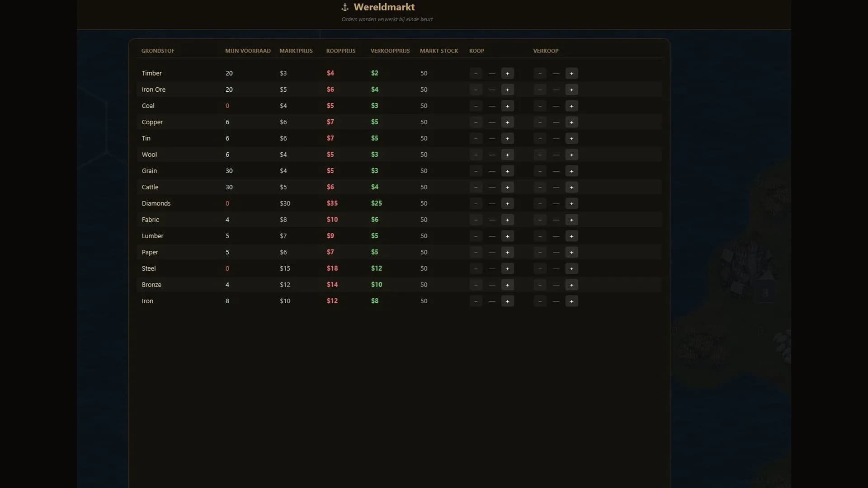Viewport: 868px width, 488px height.
Task: Click the Iron Ore resource name
Action: (x=154, y=89)
